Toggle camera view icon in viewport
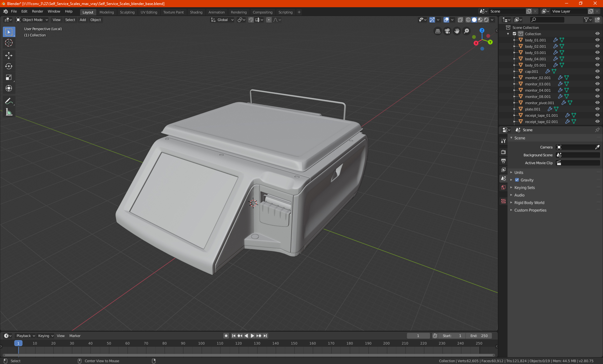Viewport: 603px width, 364px height. coord(447,31)
